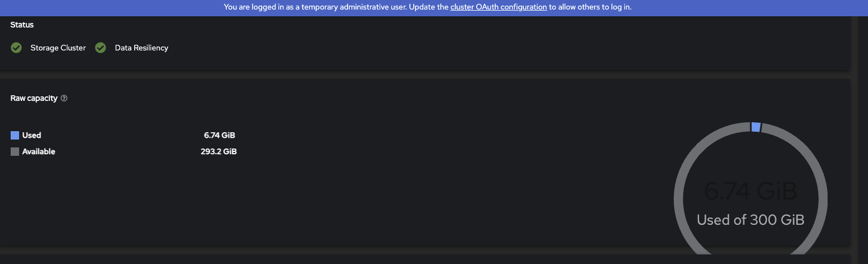This screenshot has height=264, width=868.
Task: Click the Status card heading
Action: pos(22,25)
